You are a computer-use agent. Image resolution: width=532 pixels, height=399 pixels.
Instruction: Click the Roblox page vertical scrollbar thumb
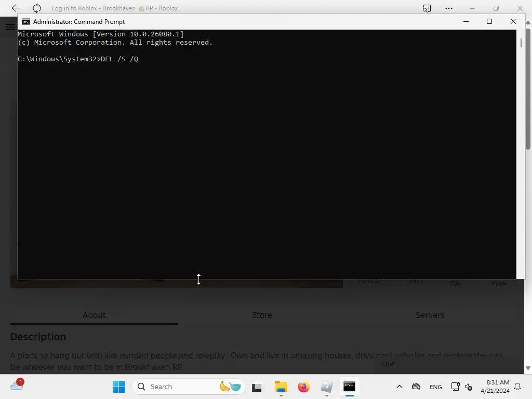[x=528, y=89]
